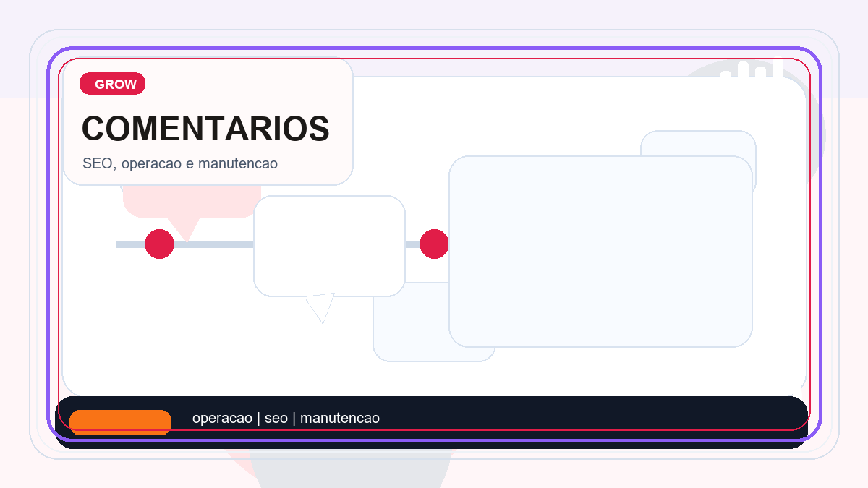Viewport: 868px width, 488px height.
Task: Select the large light blue card panel
Action: (x=601, y=251)
